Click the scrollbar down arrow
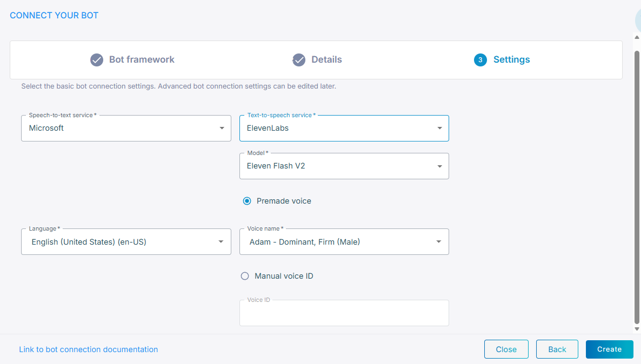 (637, 328)
